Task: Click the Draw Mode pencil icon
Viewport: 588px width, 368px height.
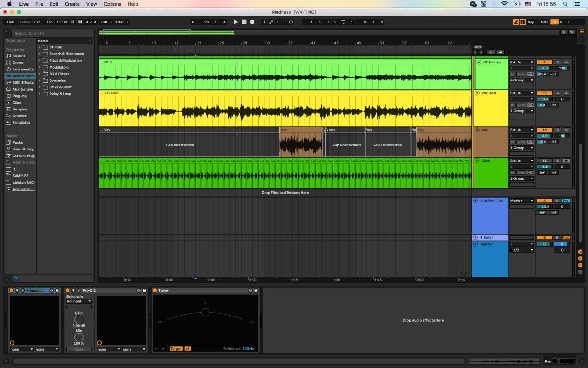Action: tap(516, 22)
